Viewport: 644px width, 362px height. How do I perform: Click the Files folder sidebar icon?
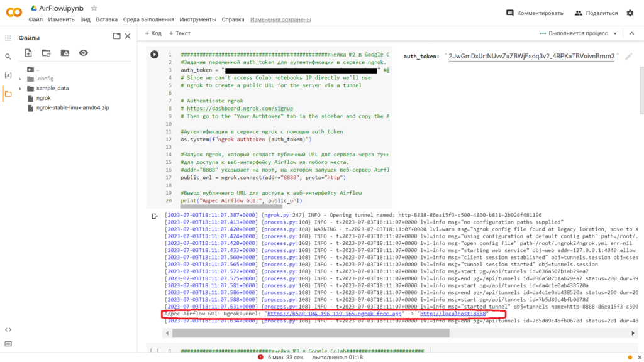pos(8,94)
